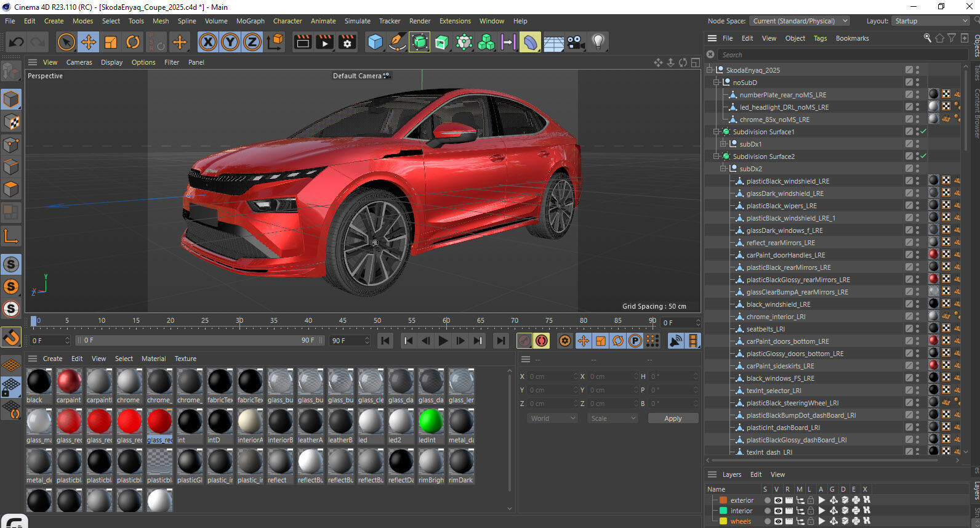Image resolution: width=980 pixels, height=528 pixels.
Task: Click the Record Active Objects key button
Action: [524, 341]
